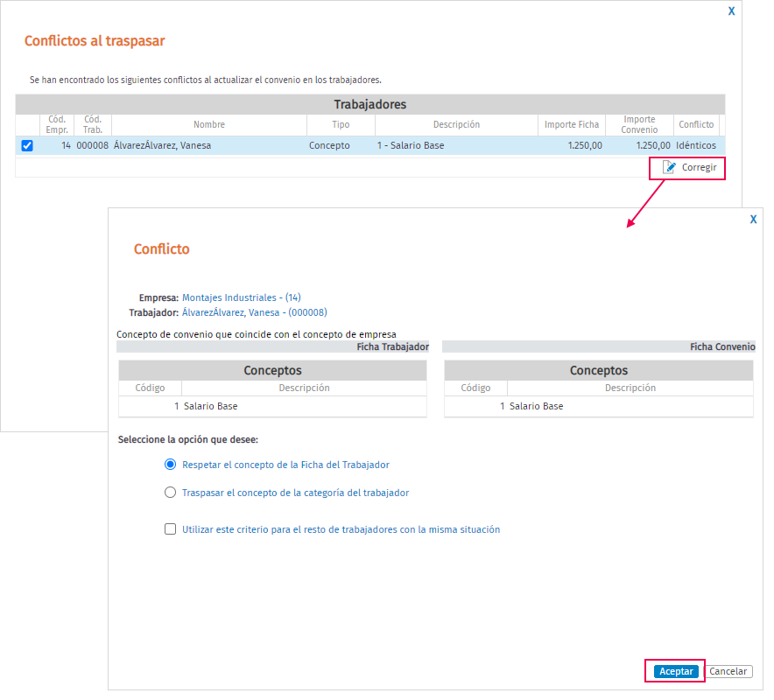
Task: Click the Cancelar button
Action: pos(728,671)
